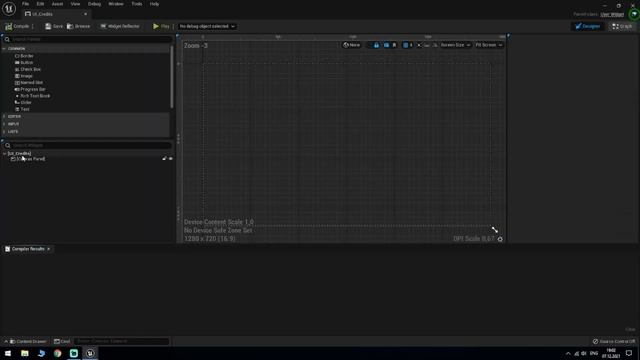Select the Rich Text Block widget
Viewport: 640px width, 360px height.
(x=33, y=96)
